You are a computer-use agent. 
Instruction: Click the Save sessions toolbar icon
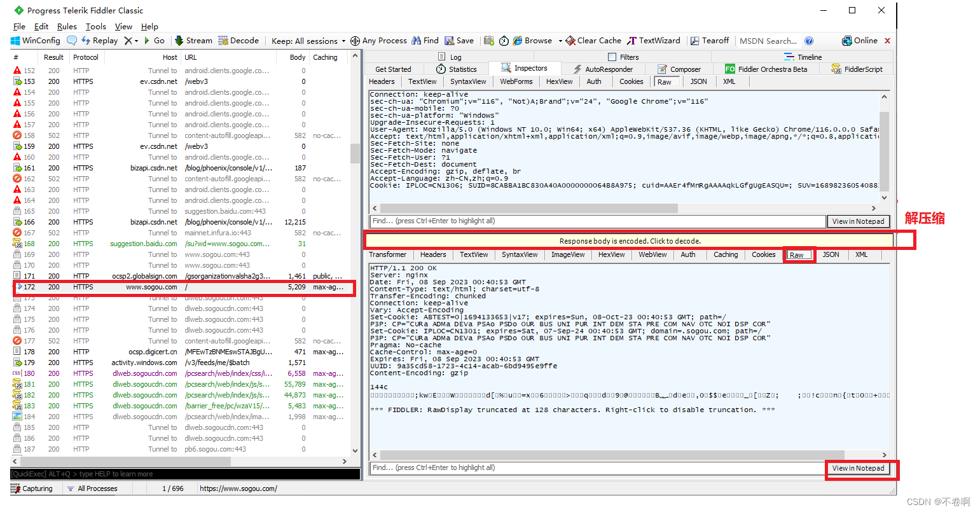pos(459,41)
